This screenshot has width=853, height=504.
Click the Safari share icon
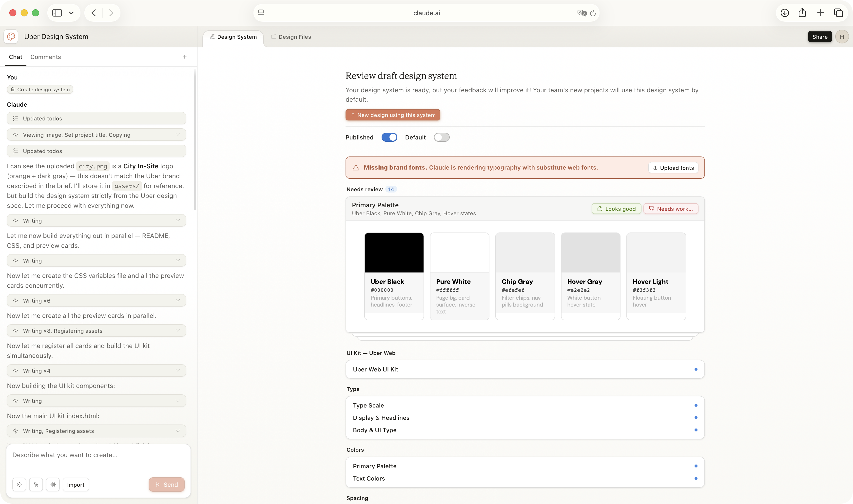[x=802, y=13]
